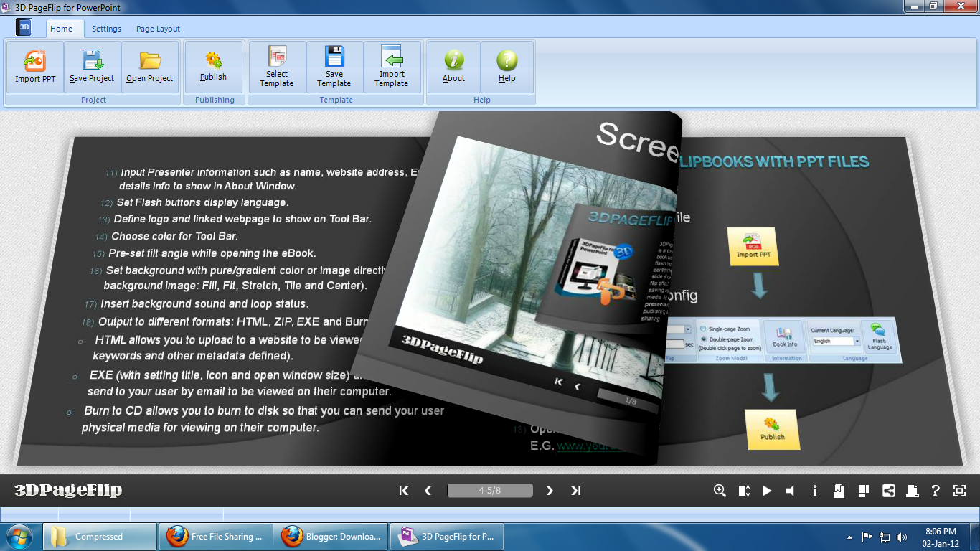Click Save Project in the ribbon
Screen dimensions: 980x551
(92, 67)
